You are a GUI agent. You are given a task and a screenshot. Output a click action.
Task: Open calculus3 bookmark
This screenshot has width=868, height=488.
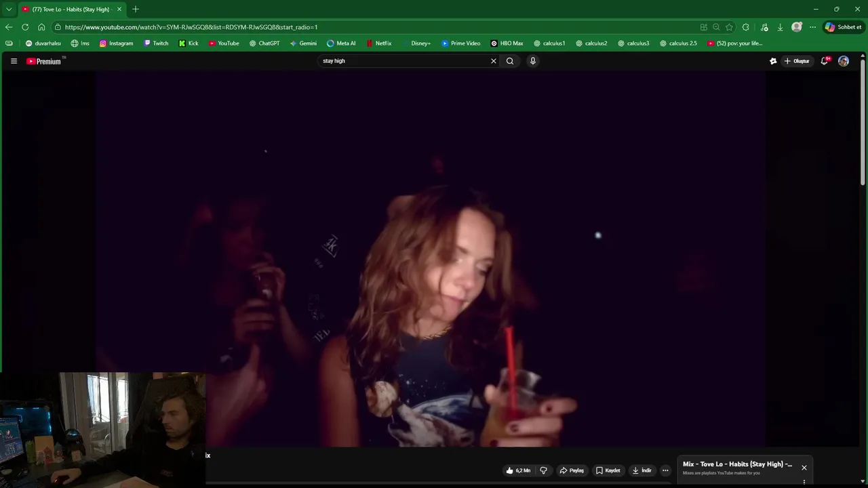pos(633,43)
